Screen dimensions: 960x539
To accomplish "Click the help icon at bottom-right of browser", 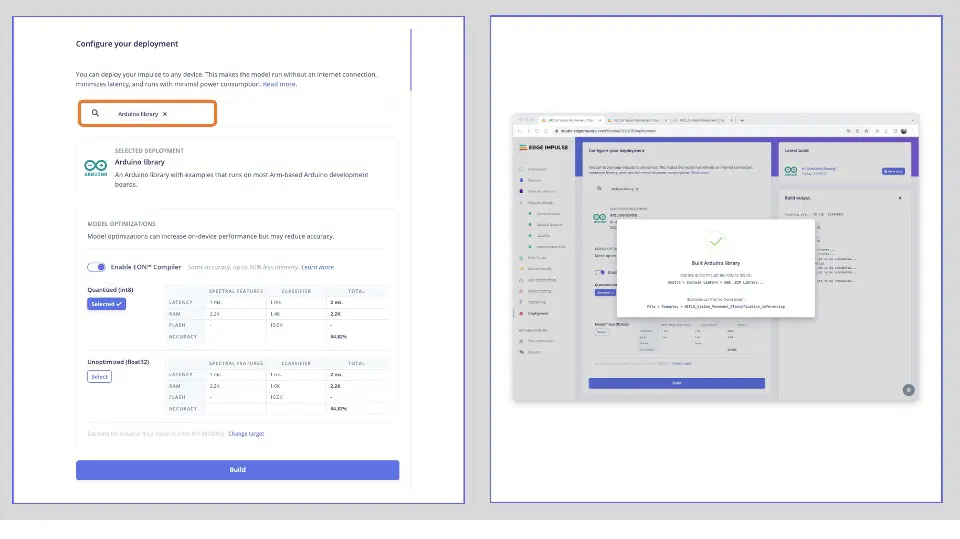I will 907,390.
